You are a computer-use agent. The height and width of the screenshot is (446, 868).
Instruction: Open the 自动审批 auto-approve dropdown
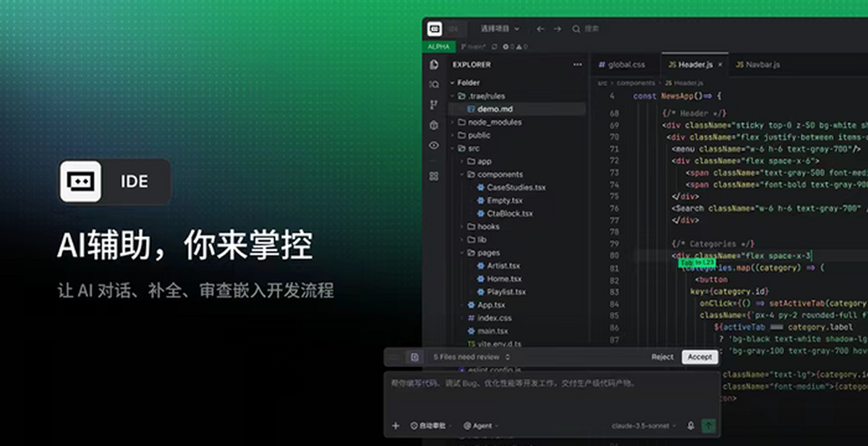click(431, 426)
